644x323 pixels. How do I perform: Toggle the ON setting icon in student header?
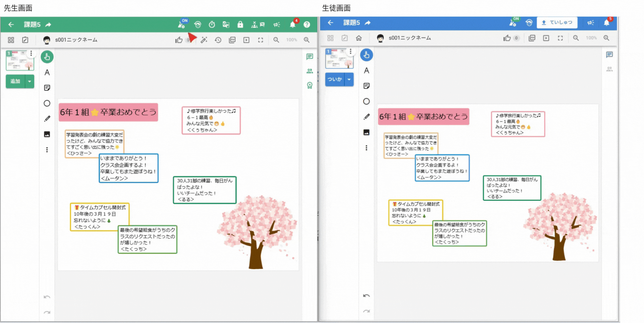[x=513, y=22]
